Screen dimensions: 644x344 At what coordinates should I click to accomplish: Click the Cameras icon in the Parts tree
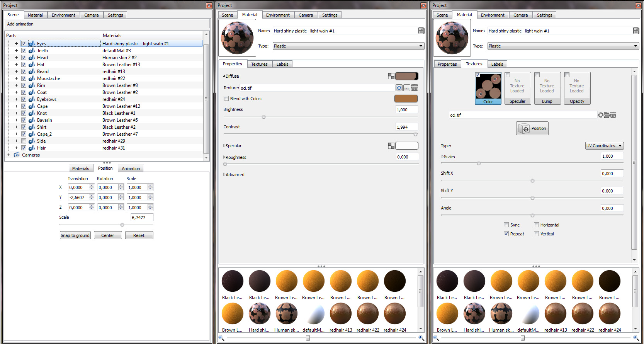click(17, 155)
